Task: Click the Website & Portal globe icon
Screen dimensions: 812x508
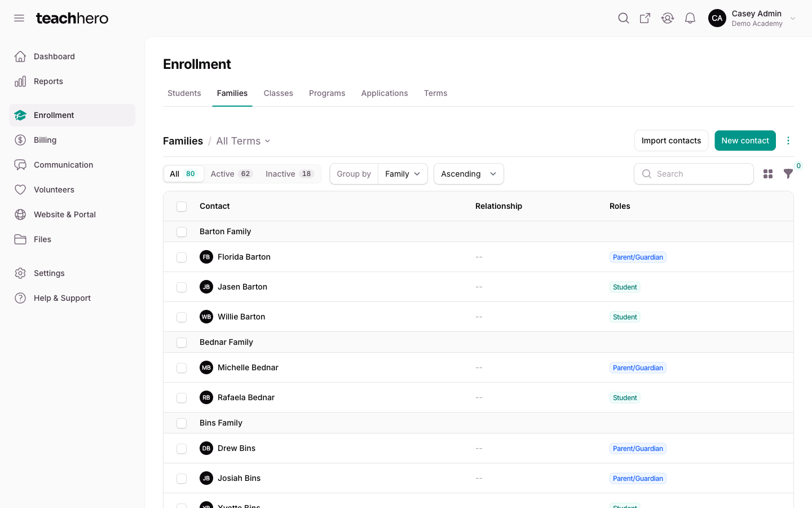Action: pyautogui.click(x=20, y=214)
